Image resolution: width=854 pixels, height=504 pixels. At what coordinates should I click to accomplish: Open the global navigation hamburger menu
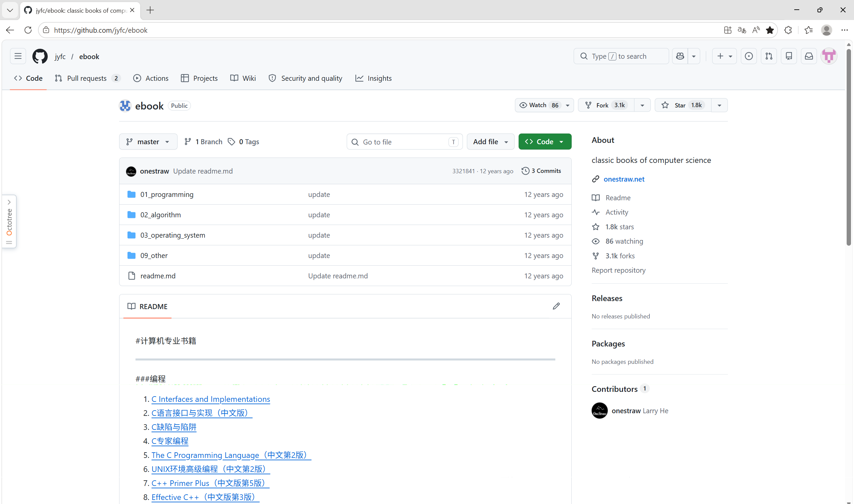[18, 56]
